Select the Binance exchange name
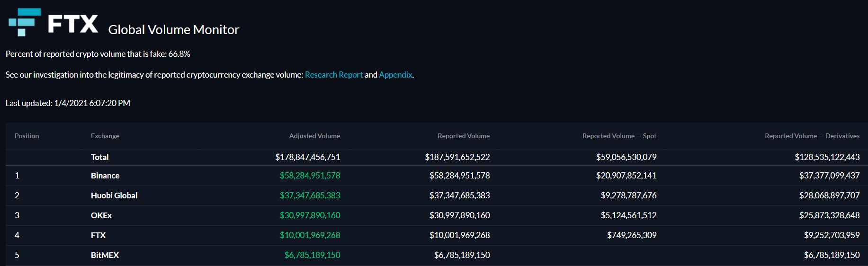Screen dimensions: 868x266 [x=105, y=176]
